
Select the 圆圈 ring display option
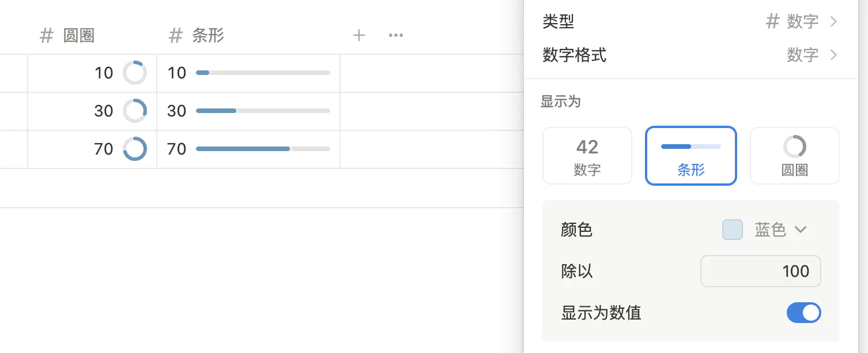[794, 156]
